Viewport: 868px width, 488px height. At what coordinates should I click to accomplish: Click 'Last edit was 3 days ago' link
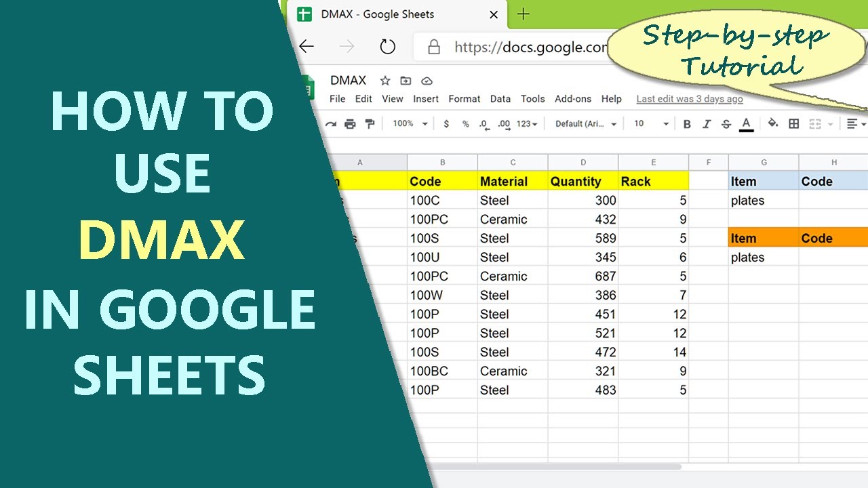[690, 99]
